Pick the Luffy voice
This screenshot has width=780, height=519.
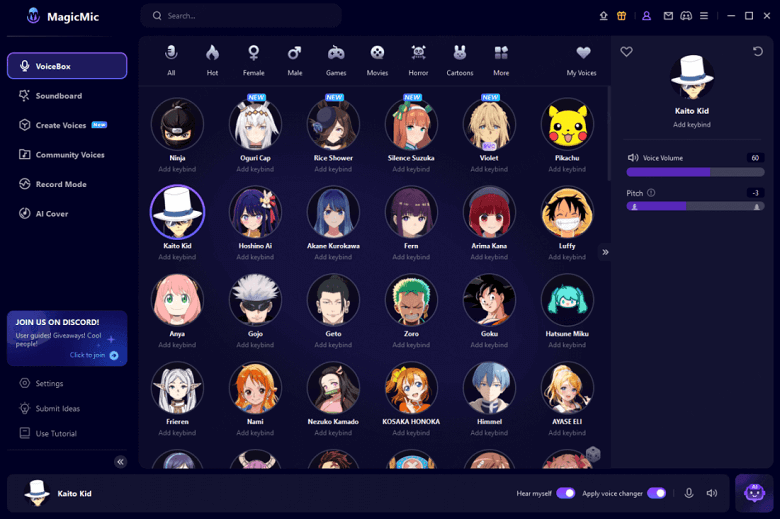click(x=567, y=212)
